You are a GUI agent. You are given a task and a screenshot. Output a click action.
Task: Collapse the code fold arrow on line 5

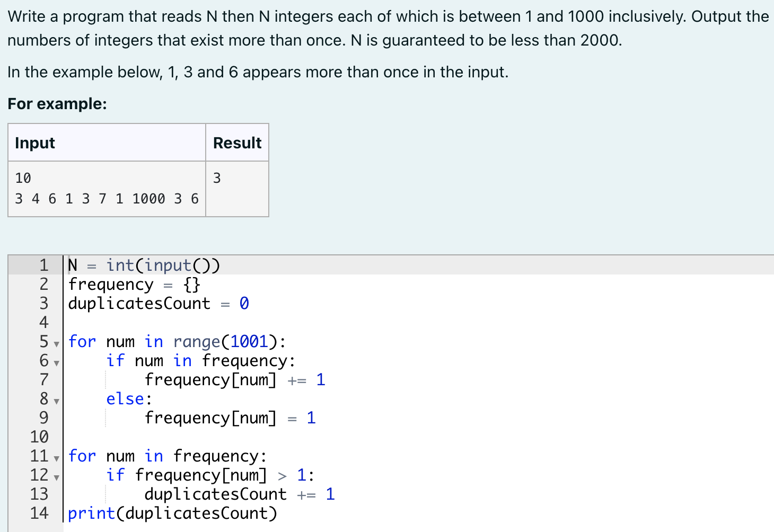tap(57, 344)
